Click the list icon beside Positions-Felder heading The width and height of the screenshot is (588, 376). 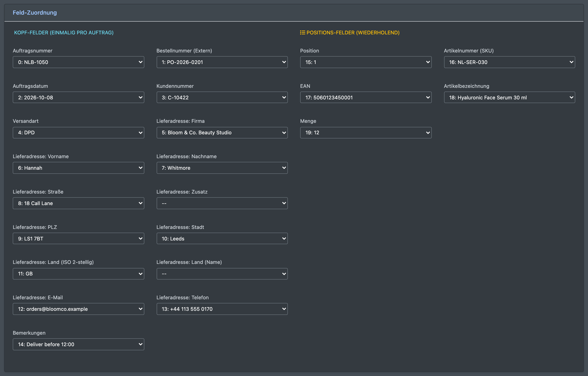coord(303,32)
